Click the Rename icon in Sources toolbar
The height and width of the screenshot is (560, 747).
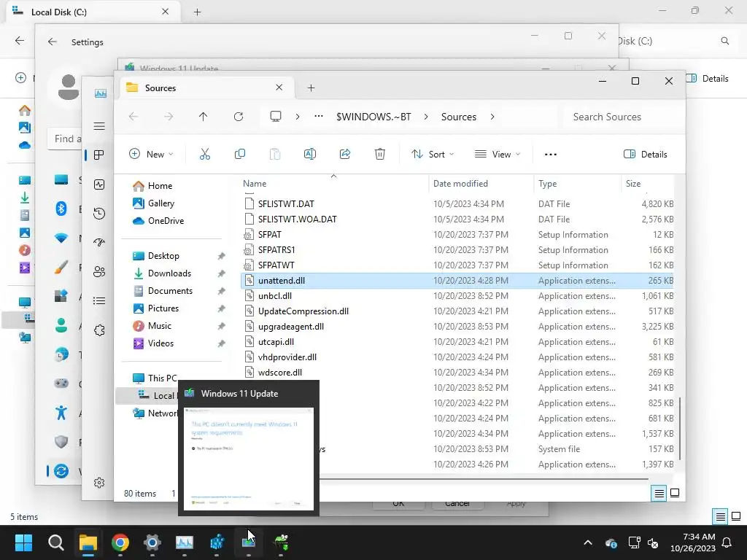click(x=309, y=155)
